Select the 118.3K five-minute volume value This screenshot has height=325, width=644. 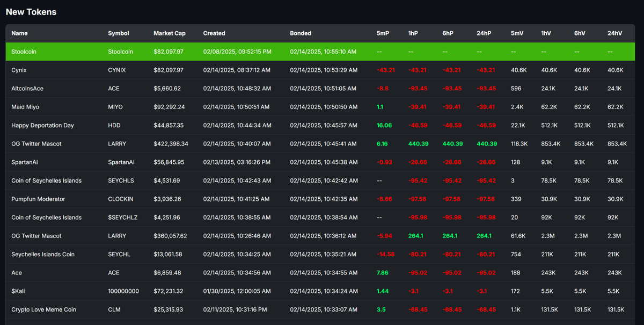click(519, 144)
